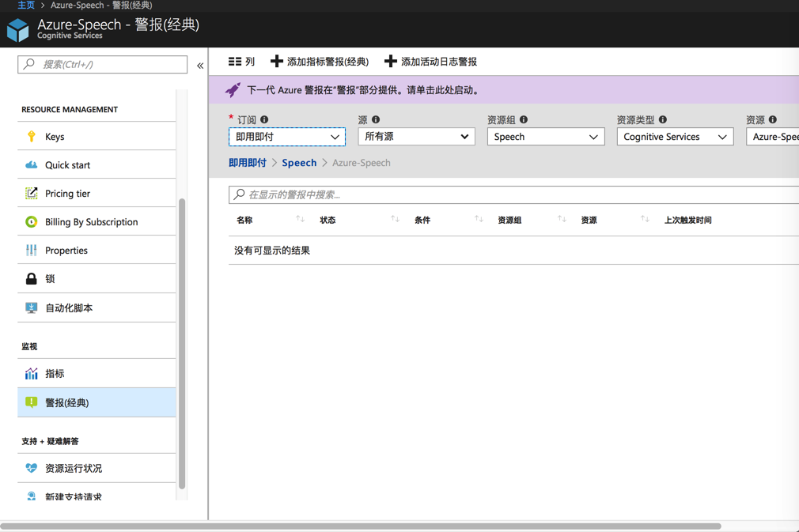Open Pricing tier menu item
The width and height of the screenshot is (799, 532).
97,194
